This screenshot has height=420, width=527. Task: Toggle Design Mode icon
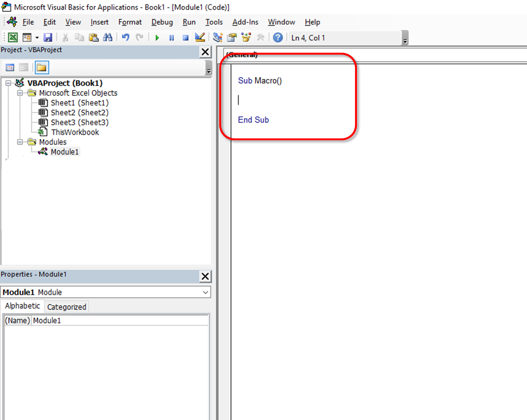point(200,37)
